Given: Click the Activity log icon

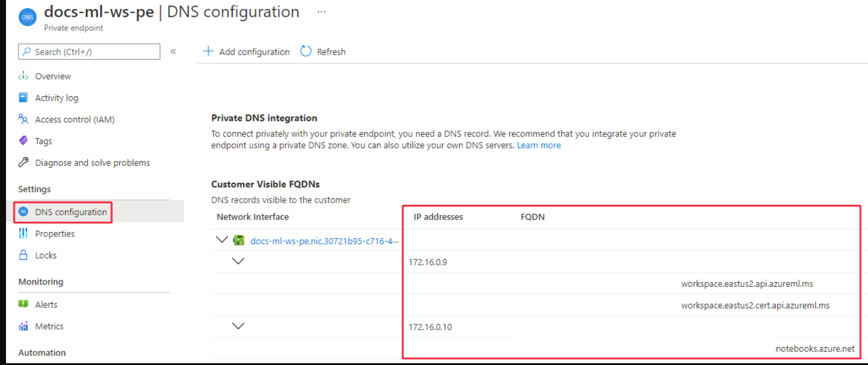Looking at the screenshot, I should (23, 97).
